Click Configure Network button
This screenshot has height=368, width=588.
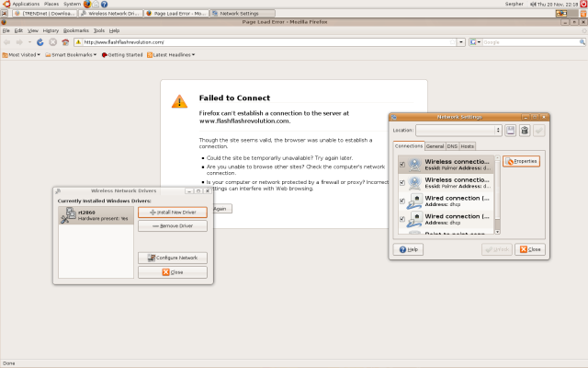pyautogui.click(x=173, y=258)
